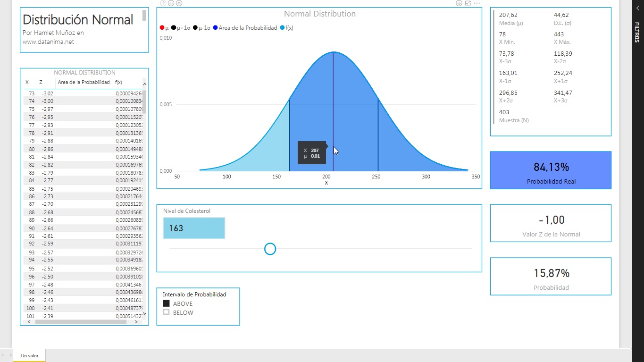Click next page arrow beside tabs
The height and width of the screenshot is (362, 644).
point(10,355)
